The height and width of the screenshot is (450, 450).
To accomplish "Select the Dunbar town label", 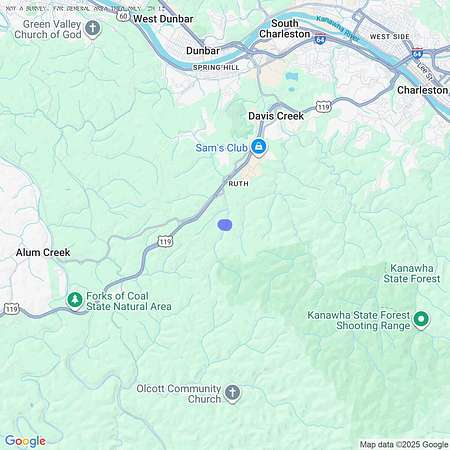I will (203, 51).
